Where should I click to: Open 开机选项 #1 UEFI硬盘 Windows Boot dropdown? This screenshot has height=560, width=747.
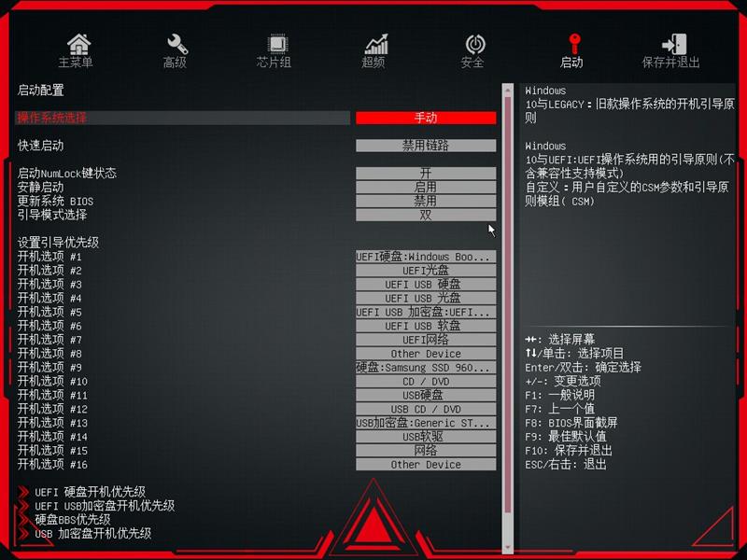coord(426,256)
